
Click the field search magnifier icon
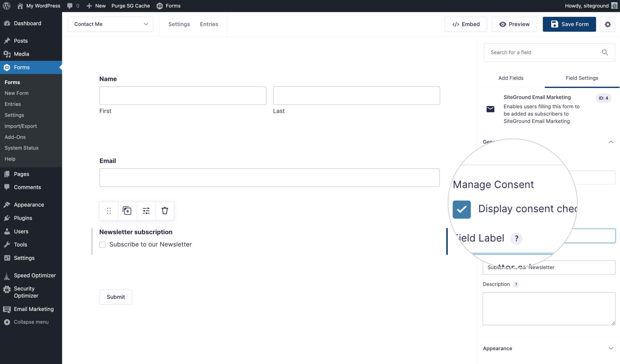pyautogui.click(x=605, y=52)
